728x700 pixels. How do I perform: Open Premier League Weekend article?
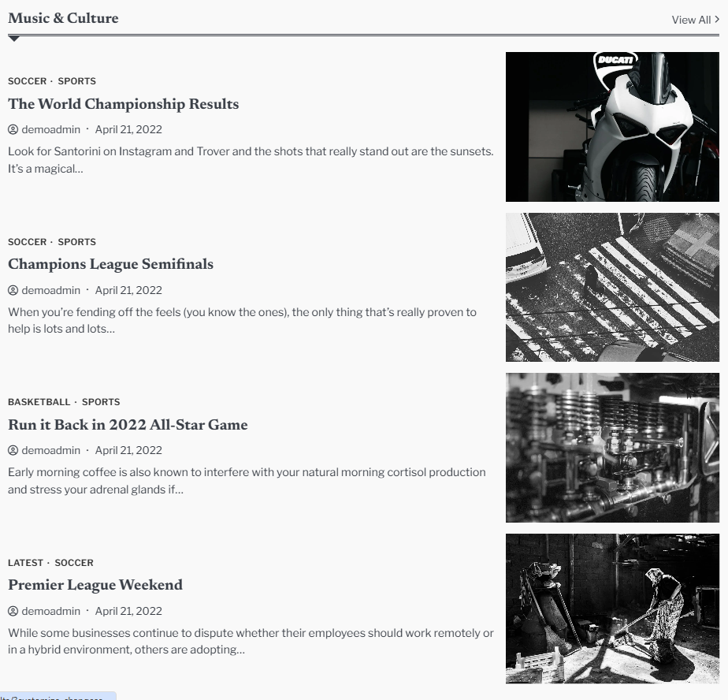[x=95, y=585]
